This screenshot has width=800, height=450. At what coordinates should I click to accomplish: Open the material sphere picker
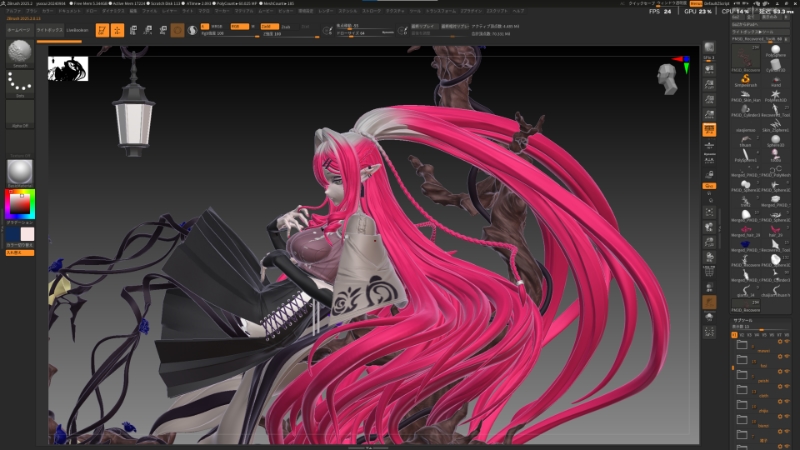pyautogui.click(x=20, y=171)
